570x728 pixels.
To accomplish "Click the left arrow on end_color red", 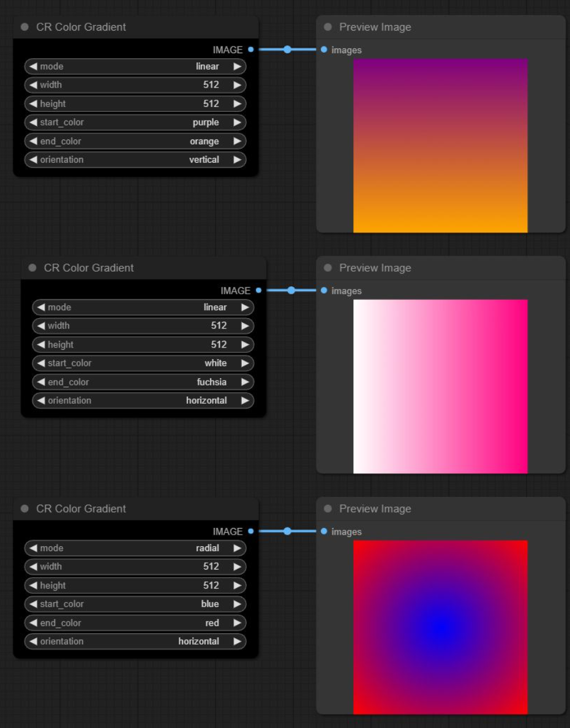I will tap(33, 623).
